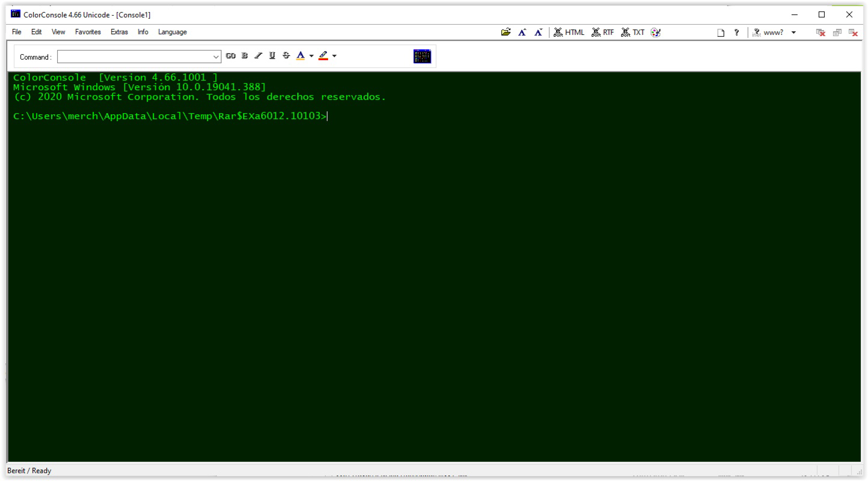The image size is (868, 481).
Task: Click the Microsoft Windows version line
Action: (x=139, y=87)
